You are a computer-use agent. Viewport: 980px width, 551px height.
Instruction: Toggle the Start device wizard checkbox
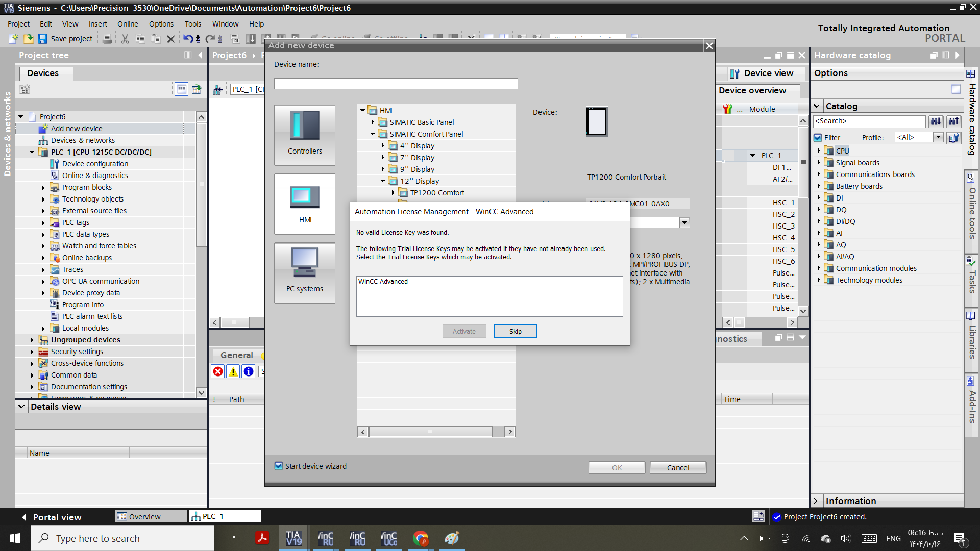pos(279,466)
